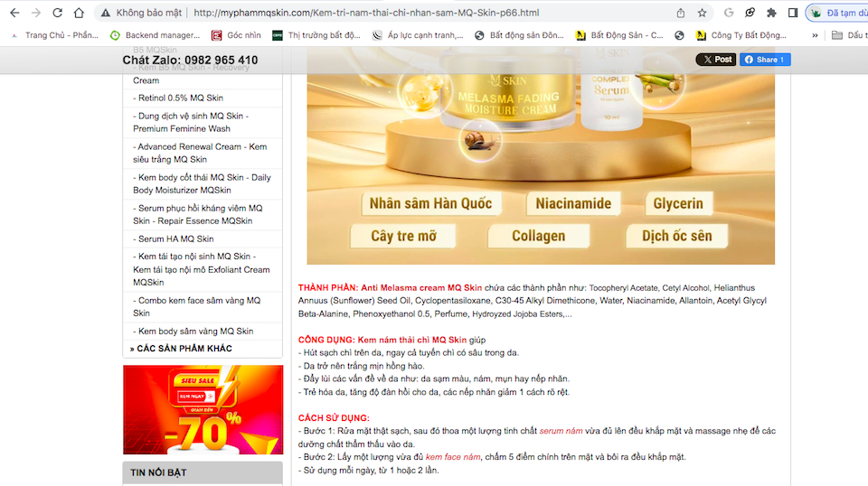868x486 pixels.
Task: Click the CÁCH SỬ DỤNG heading
Action: [334, 418]
